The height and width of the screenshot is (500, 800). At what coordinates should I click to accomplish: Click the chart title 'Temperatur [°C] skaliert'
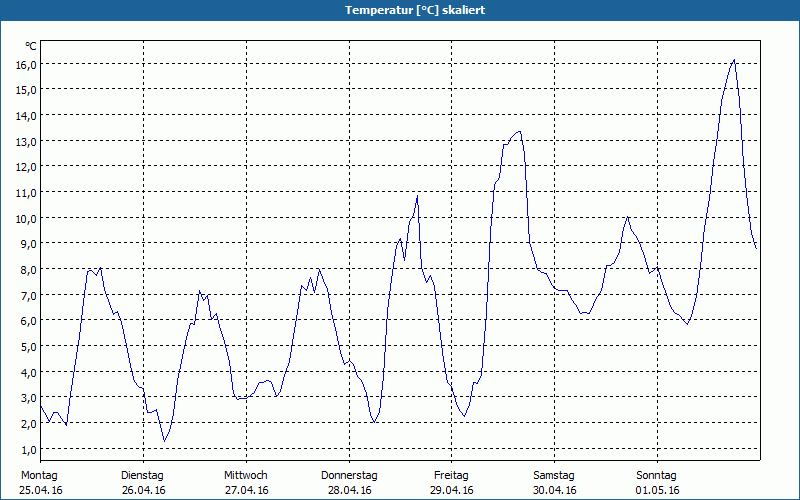400,10
